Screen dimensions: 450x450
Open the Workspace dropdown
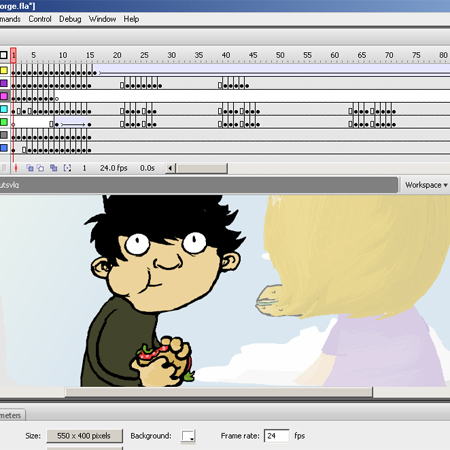coord(426,185)
